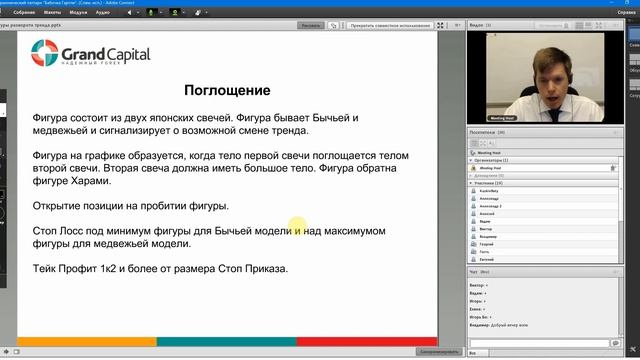The height and width of the screenshot is (360, 640).
Task: Open microphone options dropdown arrow
Action: [160, 13]
